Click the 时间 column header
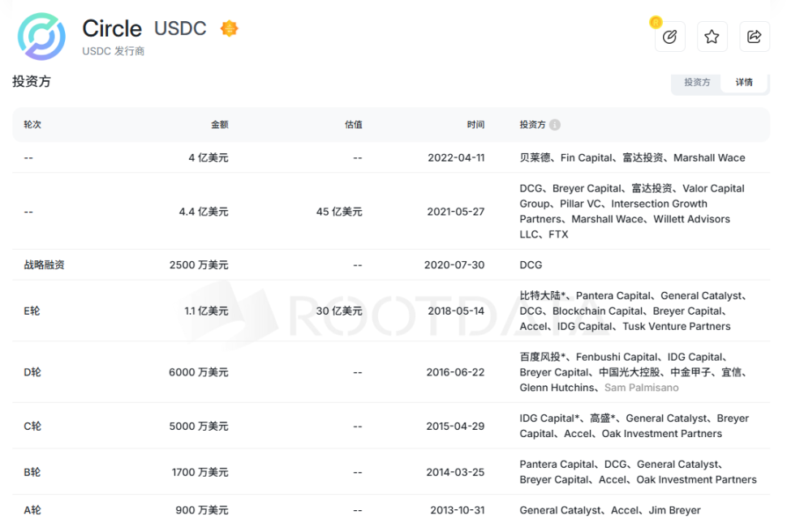Image resolution: width=787 pixels, height=532 pixels. (475, 125)
